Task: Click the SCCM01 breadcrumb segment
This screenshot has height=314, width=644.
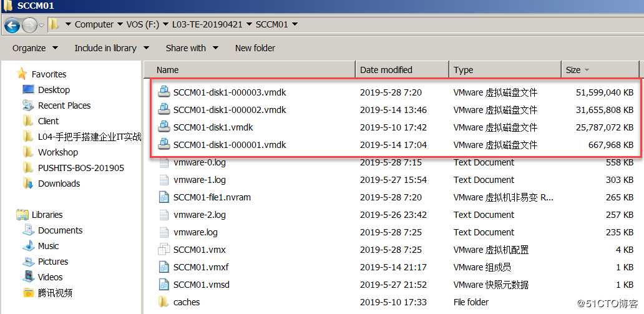Action: click(271, 25)
